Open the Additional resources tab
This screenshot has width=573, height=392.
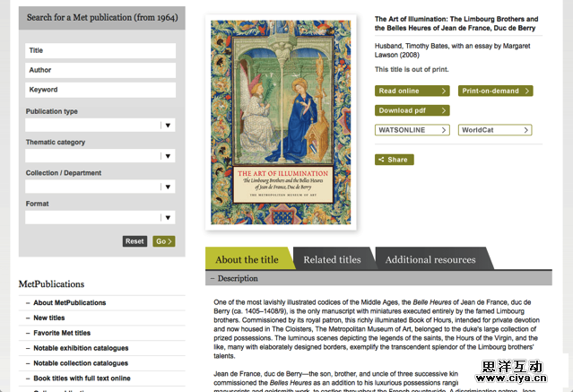[430, 259]
